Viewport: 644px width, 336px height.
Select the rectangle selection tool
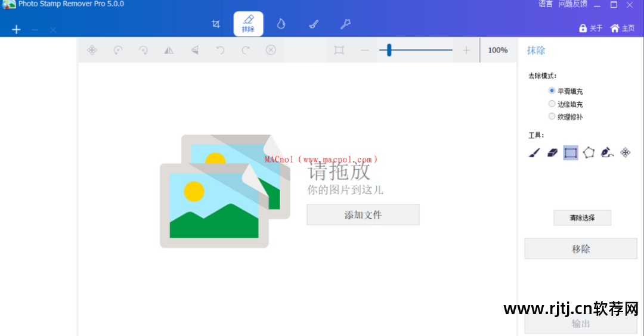[571, 153]
